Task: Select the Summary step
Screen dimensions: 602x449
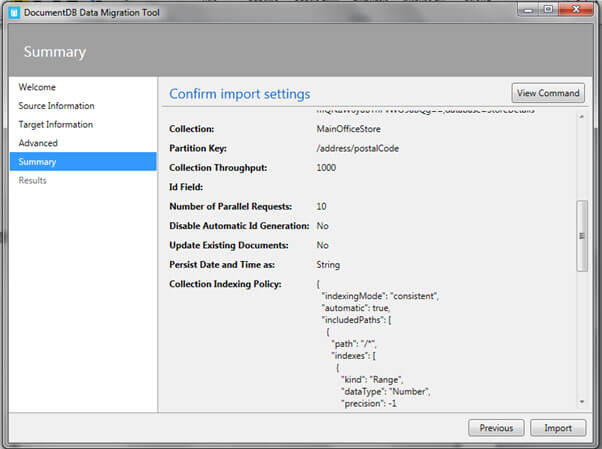Action: 83,162
